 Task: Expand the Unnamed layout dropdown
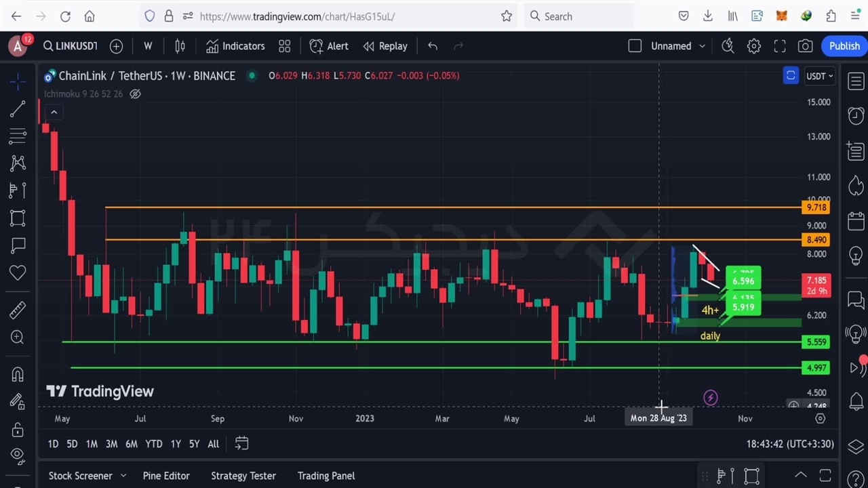[702, 46]
